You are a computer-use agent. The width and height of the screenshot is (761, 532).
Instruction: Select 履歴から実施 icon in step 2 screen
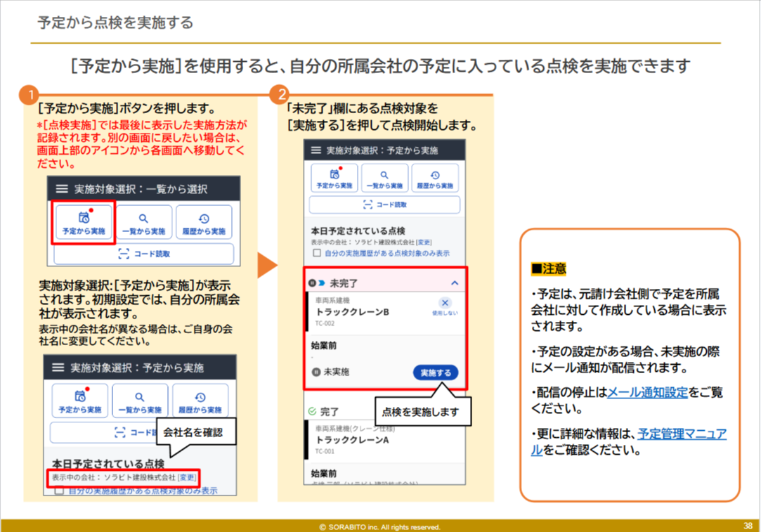click(435, 179)
